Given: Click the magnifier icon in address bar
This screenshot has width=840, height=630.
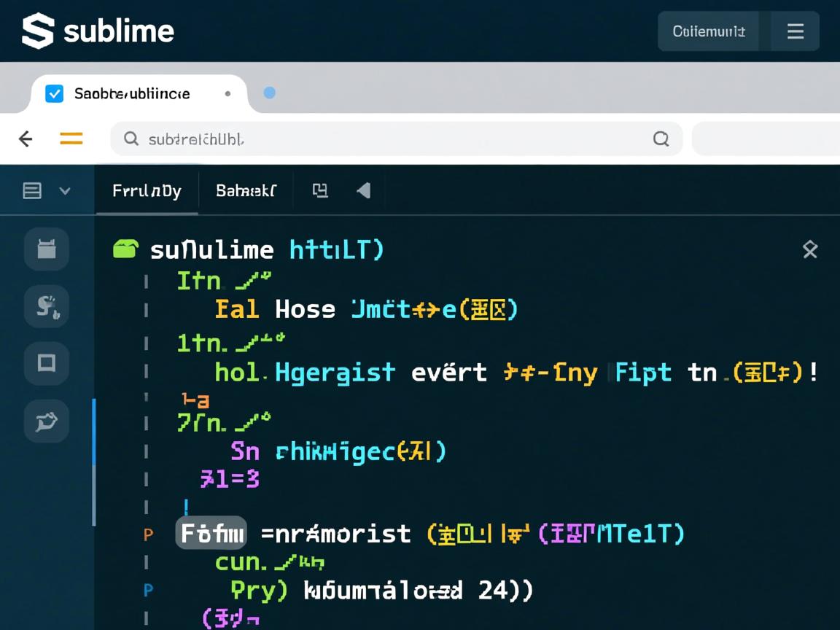Looking at the screenshot, I should (x=131, y=139).
